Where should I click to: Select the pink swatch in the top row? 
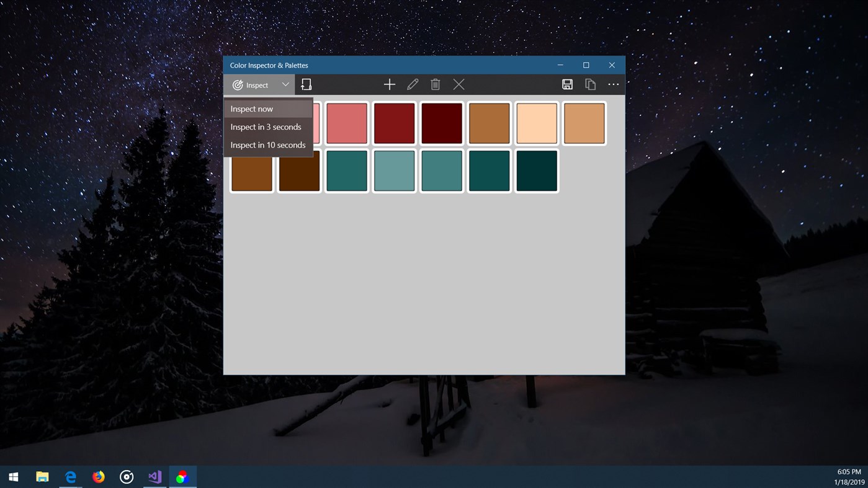pyautogui.click(x=347, y=122)
